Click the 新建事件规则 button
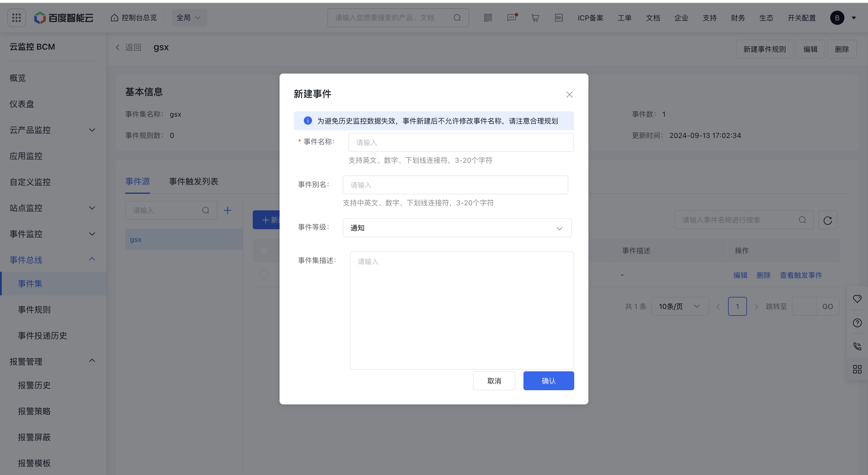The width and height of the screenshot is (868, 475). (765, 49)
